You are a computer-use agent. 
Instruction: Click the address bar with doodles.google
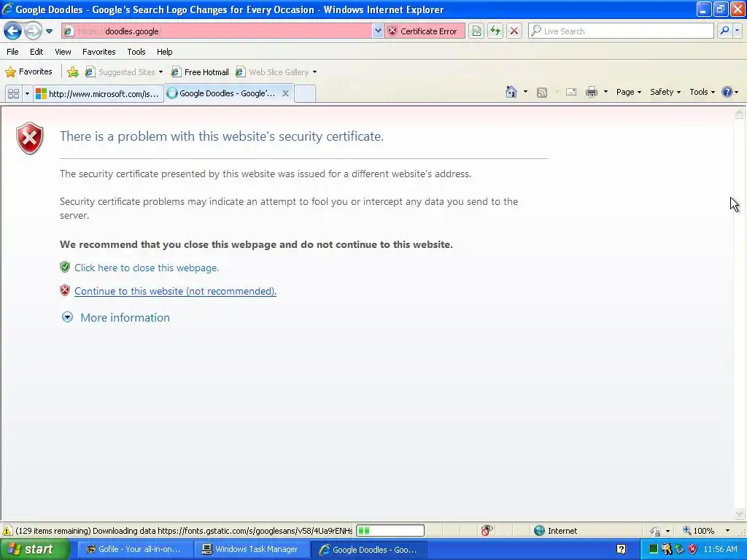coord(217,31)
